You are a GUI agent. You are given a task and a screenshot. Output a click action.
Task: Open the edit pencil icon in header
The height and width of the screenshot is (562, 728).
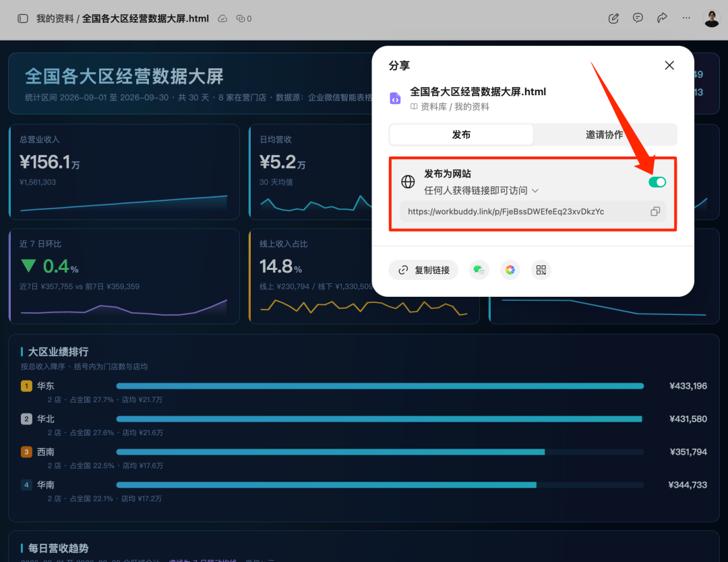click(613, 19)
